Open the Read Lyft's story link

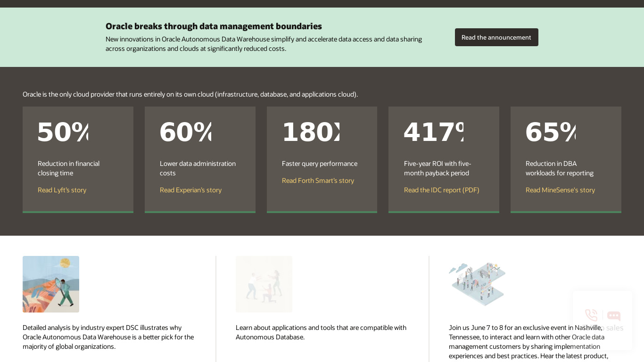pyautogui.click(x=62, y=190)
